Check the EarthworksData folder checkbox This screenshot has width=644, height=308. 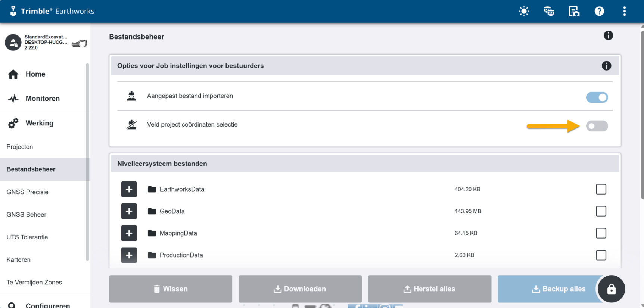[x=601, y=189]
